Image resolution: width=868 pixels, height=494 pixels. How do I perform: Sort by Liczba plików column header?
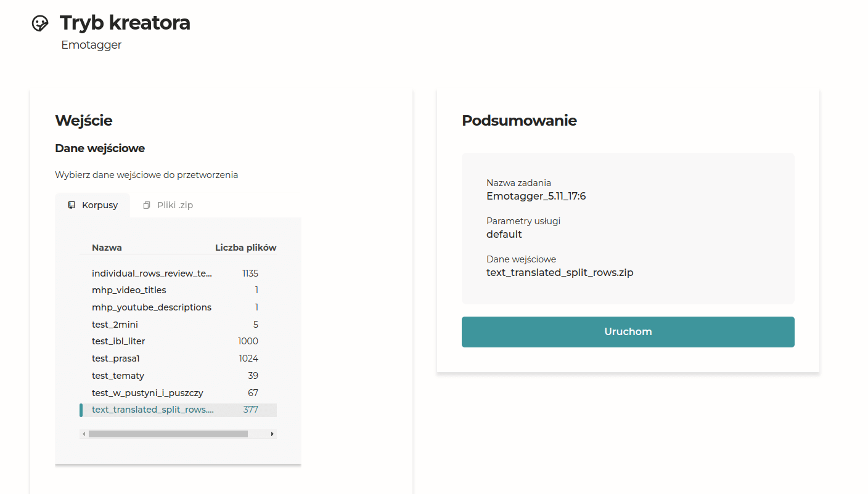(x=245, y=248)
